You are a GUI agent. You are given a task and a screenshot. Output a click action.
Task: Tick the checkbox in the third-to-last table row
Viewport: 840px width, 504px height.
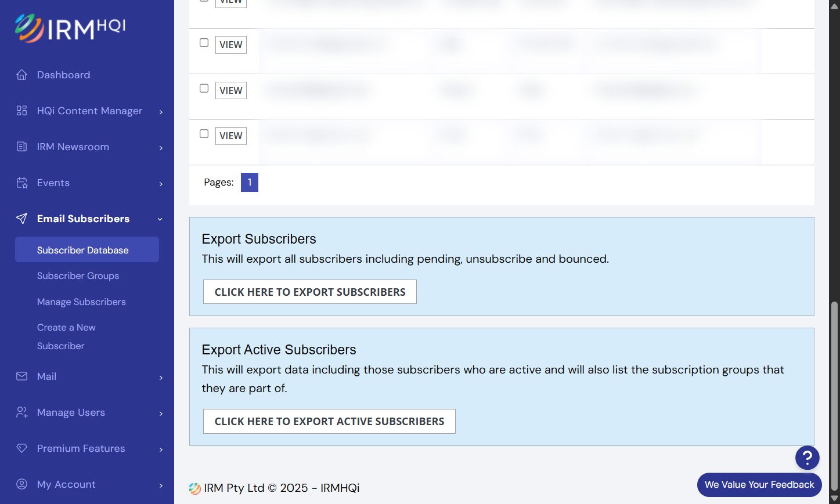point(204,43)
